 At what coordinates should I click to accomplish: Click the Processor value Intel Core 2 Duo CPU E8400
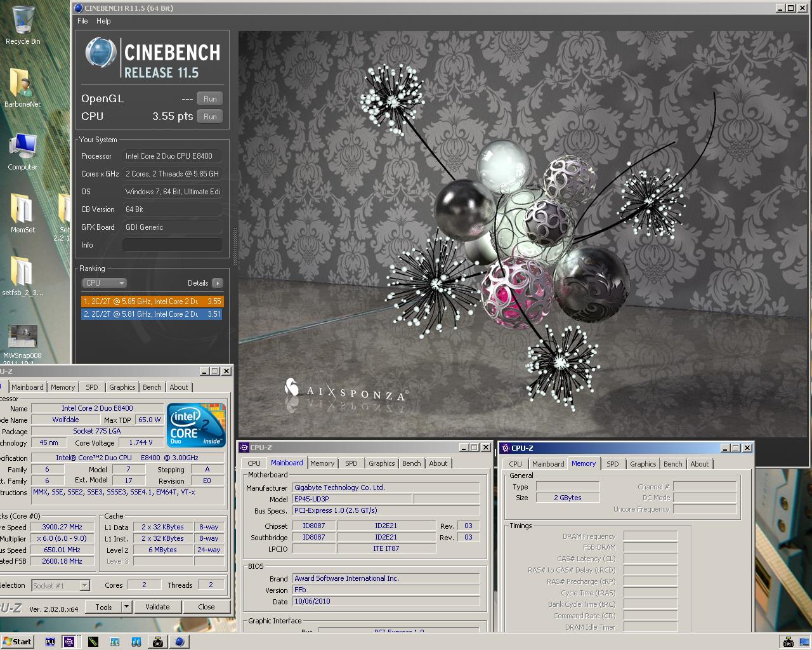[173, 156]
